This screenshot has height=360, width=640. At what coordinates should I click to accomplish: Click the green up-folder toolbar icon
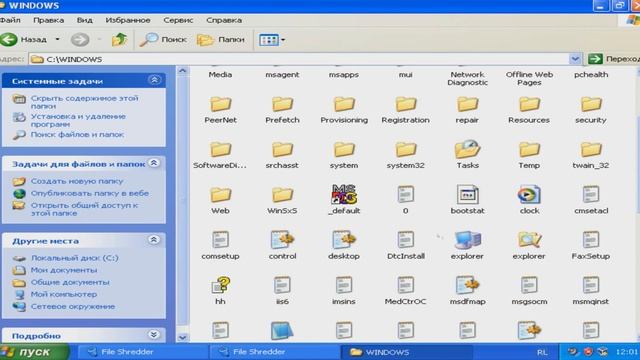coord(119,40)
